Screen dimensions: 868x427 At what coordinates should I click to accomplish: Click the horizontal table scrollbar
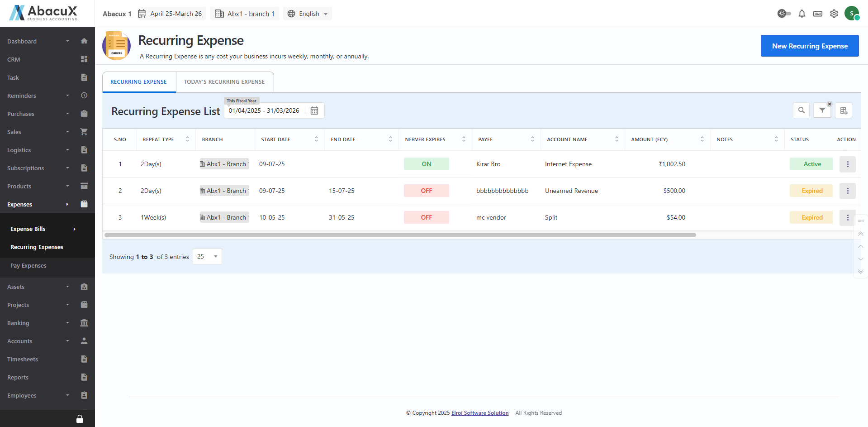[400, 235]
